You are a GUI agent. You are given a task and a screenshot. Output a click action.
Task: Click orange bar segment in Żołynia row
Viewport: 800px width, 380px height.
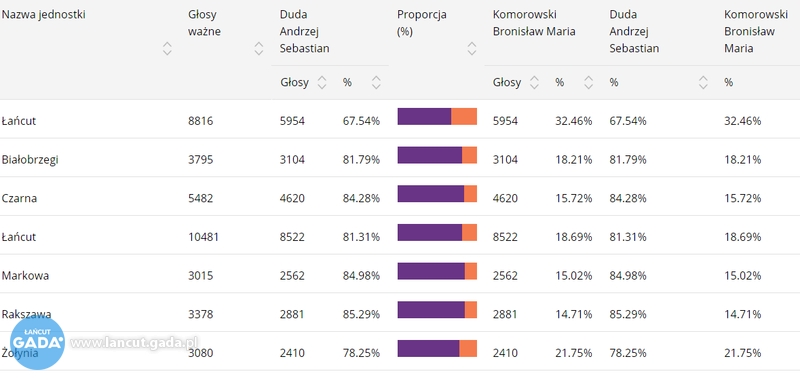[468, 349]
